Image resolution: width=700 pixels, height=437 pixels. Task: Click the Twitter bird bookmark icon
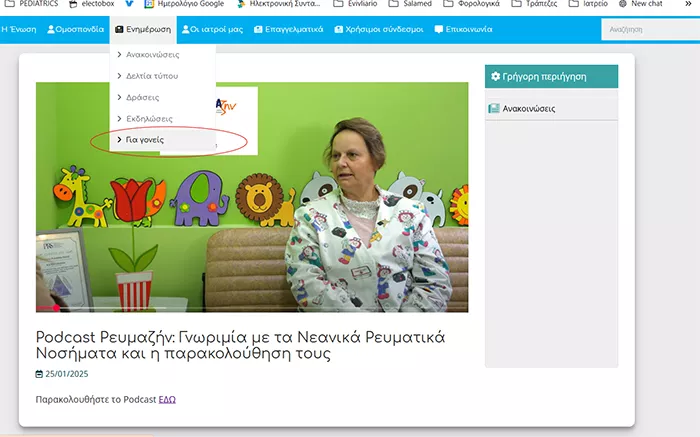point(129,4)
